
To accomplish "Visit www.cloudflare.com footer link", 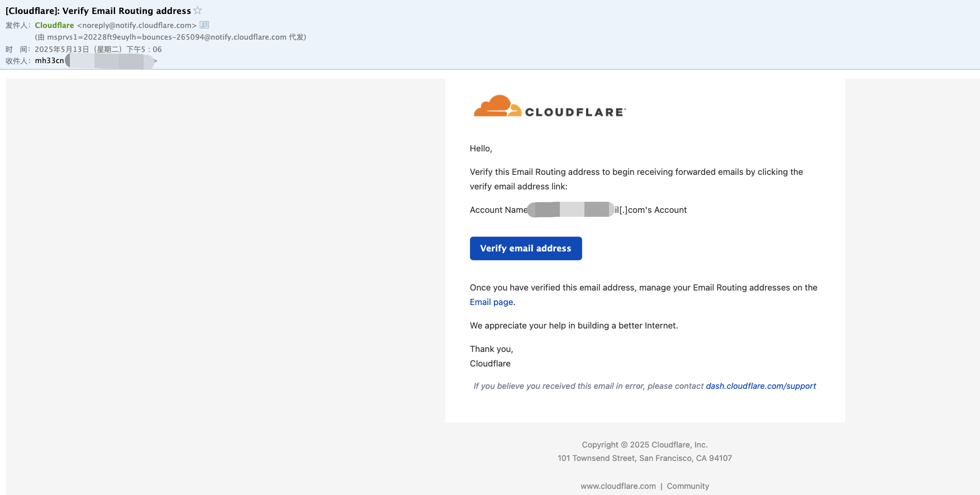I will pyautogui.click(x=618, y=486).
